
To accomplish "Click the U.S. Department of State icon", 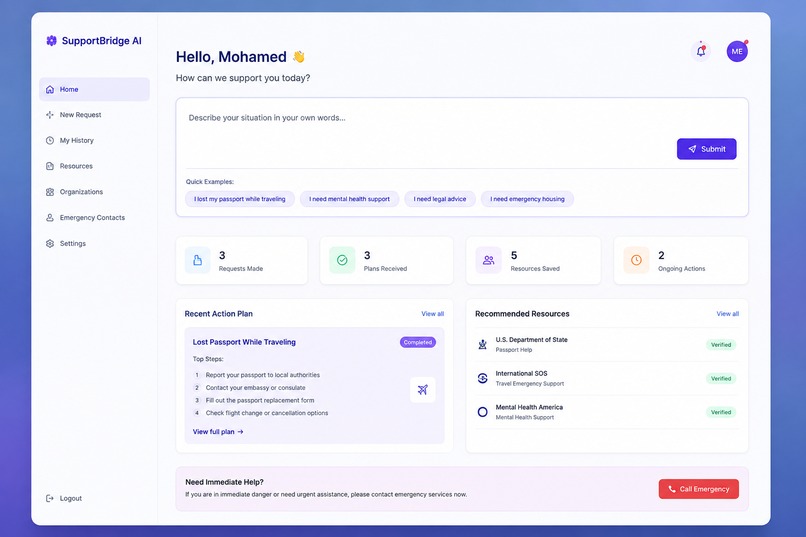I will click(482, 344).
